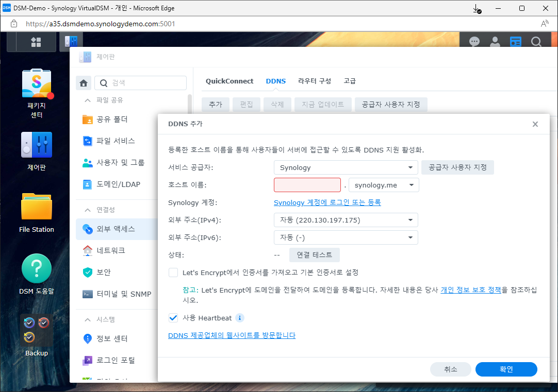Click the browser address bar URL
Image resolution: width=558 pixels, height=392 pixels.
click(101, 24)
